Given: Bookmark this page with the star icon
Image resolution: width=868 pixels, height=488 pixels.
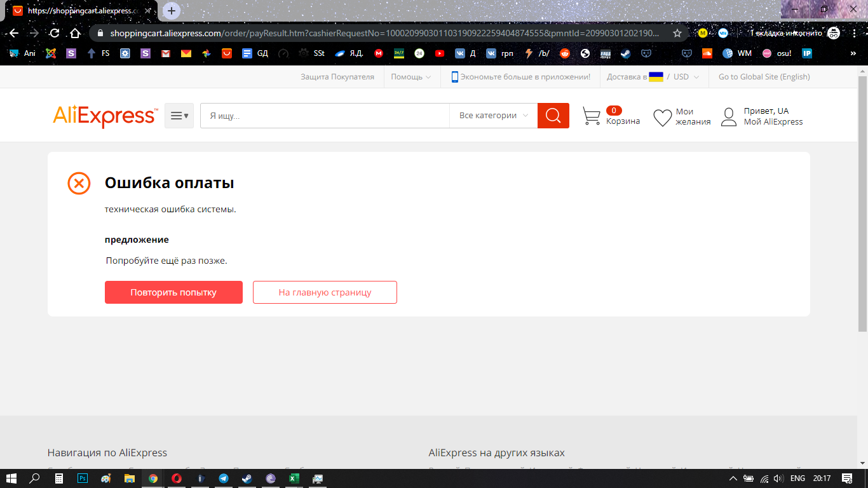Looking at the screenshot, I should tap(677, 33).
